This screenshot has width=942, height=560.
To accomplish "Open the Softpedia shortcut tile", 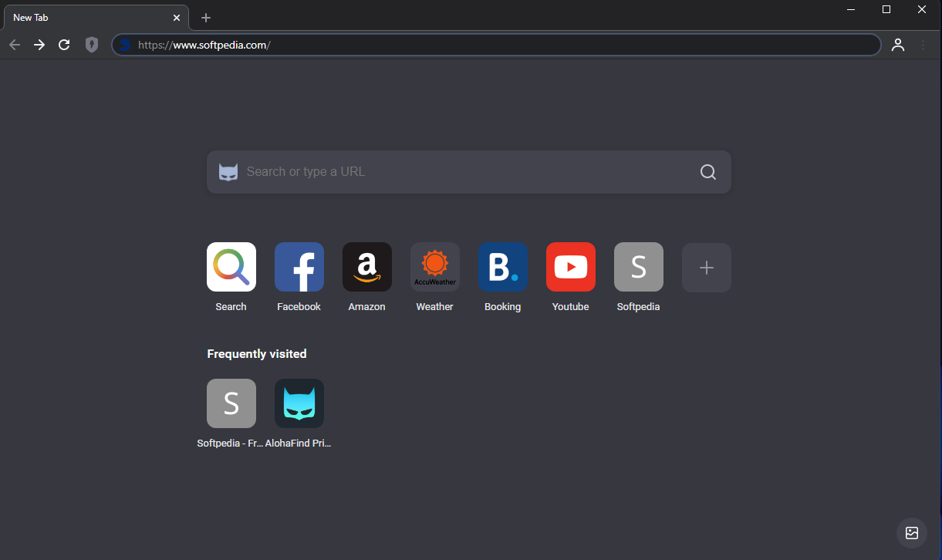I will [x=639, y=267].
